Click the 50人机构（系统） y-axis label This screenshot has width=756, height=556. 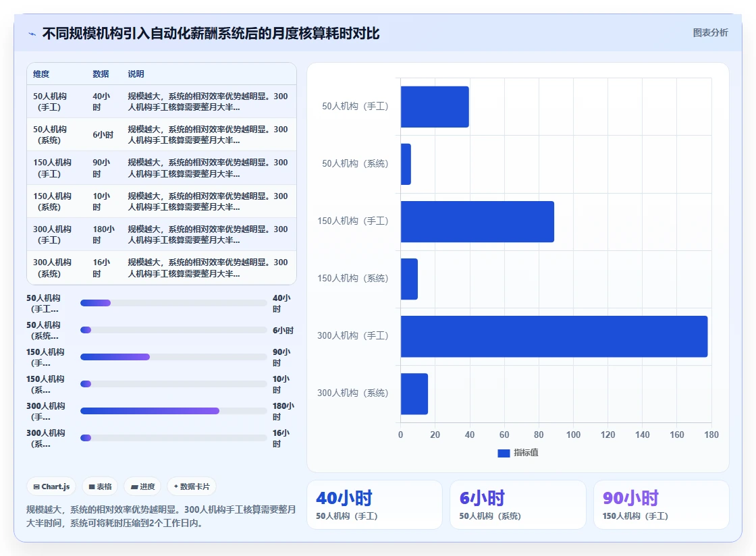click(355, 164)
